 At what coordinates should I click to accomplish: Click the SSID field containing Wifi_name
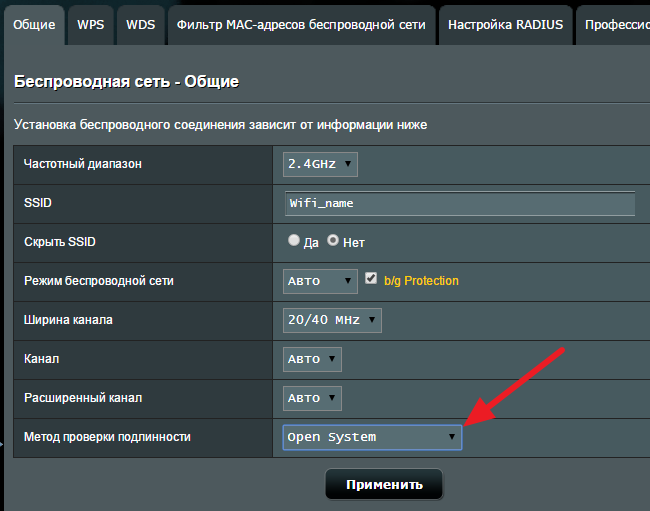[460, 203]
